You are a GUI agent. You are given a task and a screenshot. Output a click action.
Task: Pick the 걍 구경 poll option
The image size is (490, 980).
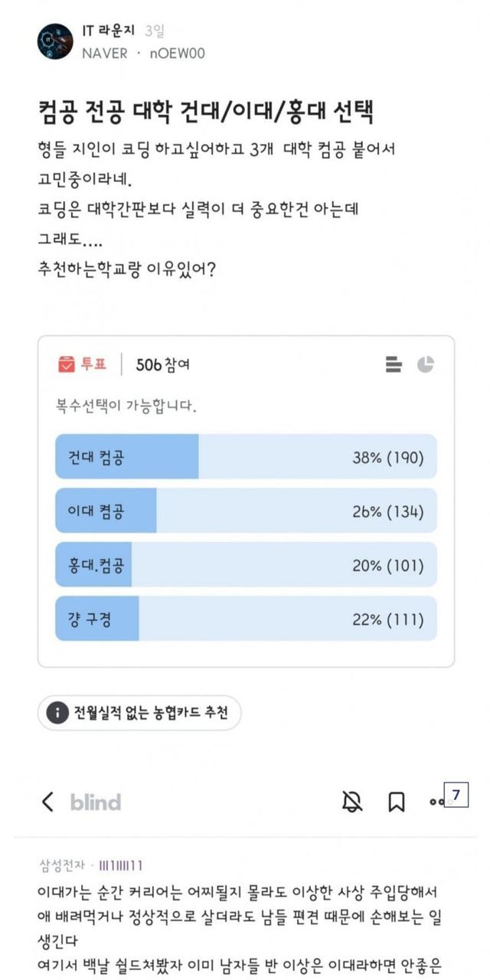(x=246, y=619)
